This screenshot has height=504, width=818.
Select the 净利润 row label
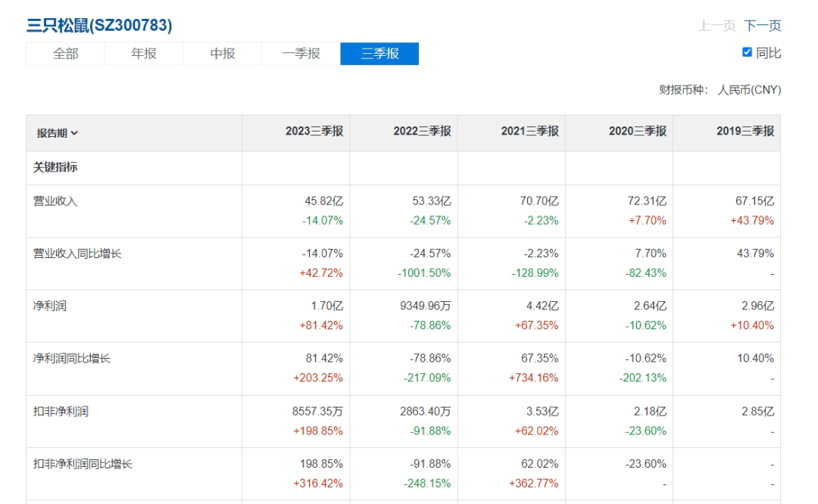[x=50, y=306]
